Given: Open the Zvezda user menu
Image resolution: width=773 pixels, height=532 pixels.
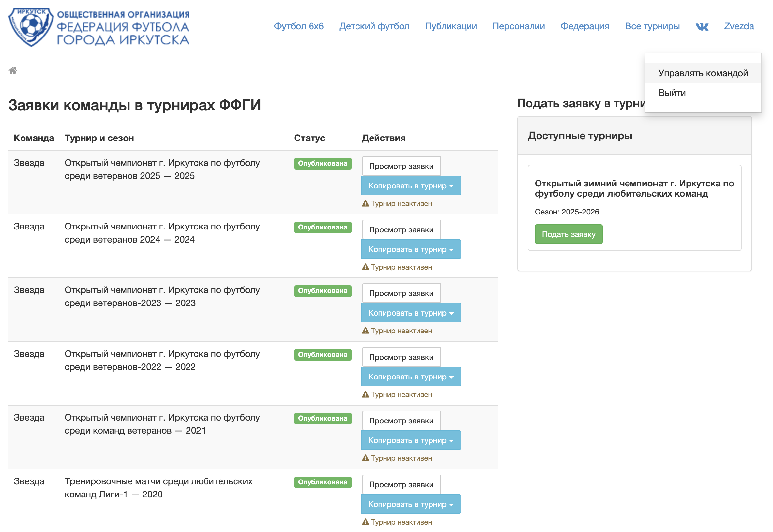Looking at the screenshot, I should pyautogui.click(x=738, y=26).
